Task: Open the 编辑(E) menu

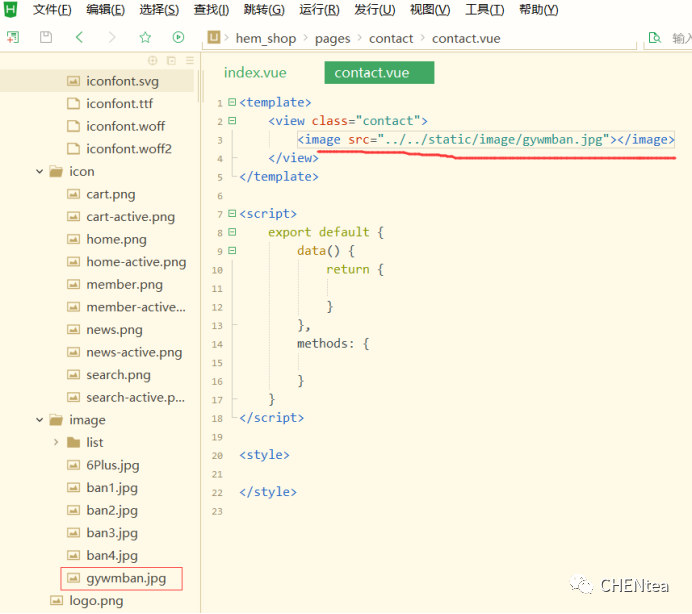Action: click(105, 9)
